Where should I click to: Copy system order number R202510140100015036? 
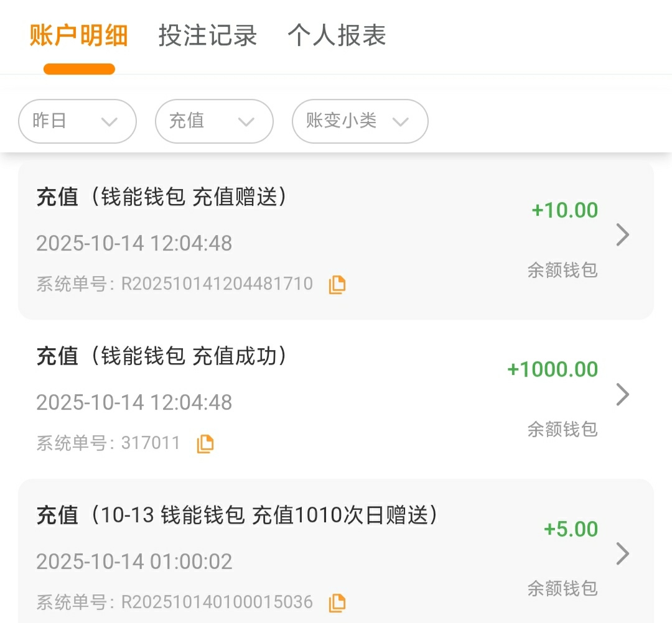pos(337,602)
